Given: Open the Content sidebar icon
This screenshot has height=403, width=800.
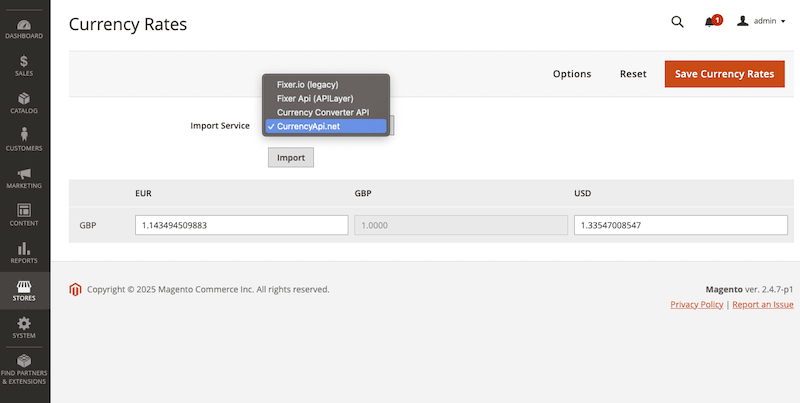Looking at the screenshot, I should point(24,215).
